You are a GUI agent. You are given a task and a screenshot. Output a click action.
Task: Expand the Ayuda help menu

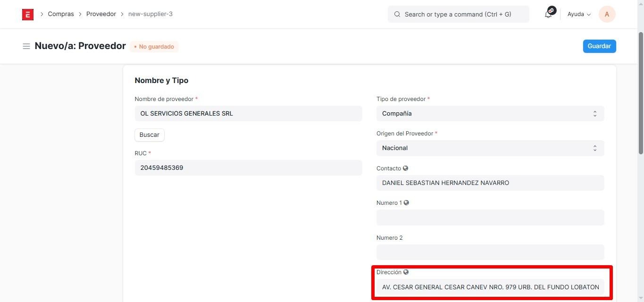click(x=579, y=14)
